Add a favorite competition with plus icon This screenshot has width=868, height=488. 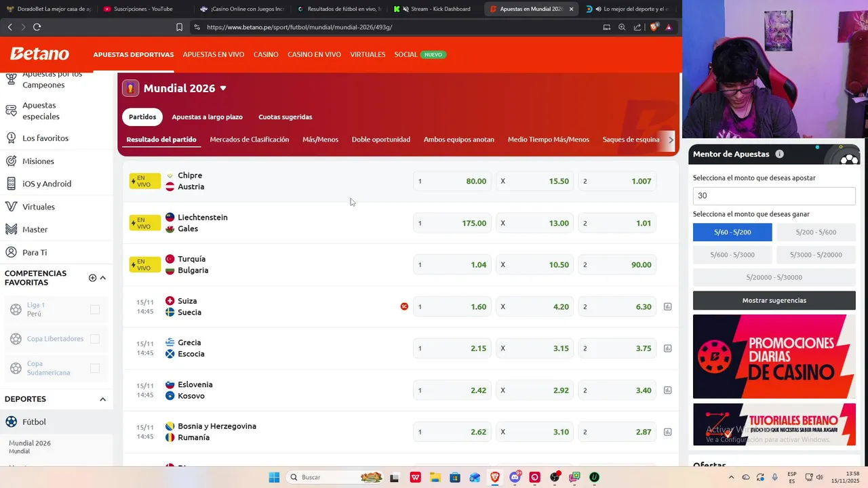pyautogui.click(x=92, y=278)
